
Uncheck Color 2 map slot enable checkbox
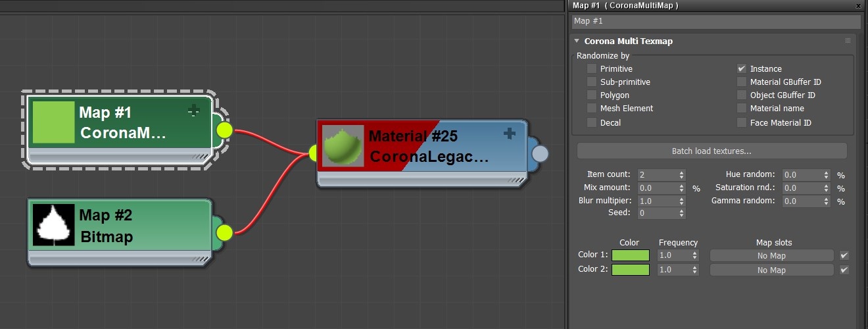[844, 270]
